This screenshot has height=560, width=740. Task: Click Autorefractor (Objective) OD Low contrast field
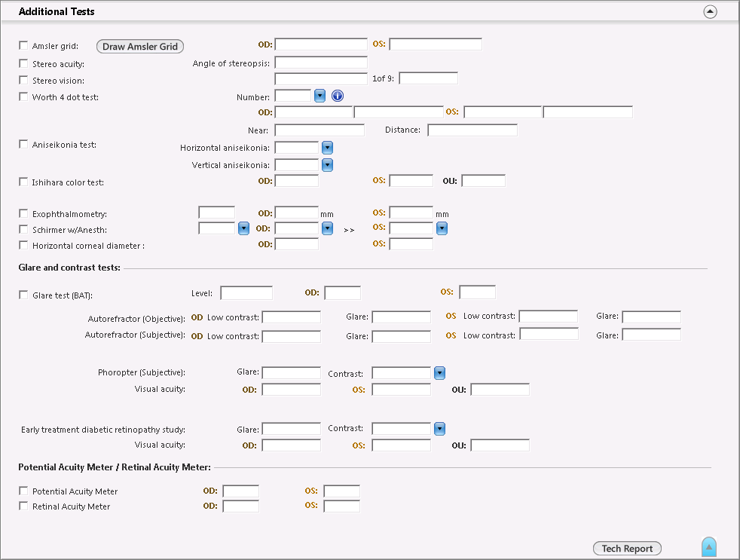click(291, 317)
